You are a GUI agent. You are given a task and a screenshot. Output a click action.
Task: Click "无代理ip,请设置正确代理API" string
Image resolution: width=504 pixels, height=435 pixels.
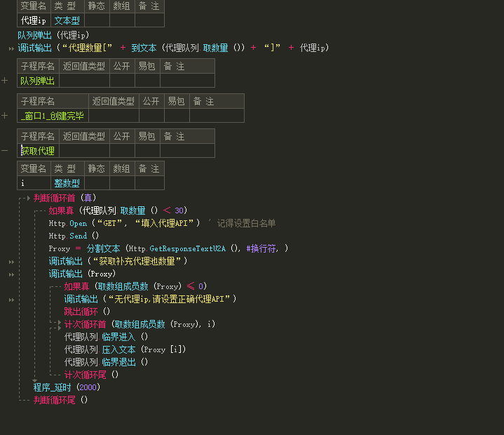click(169, 299)
